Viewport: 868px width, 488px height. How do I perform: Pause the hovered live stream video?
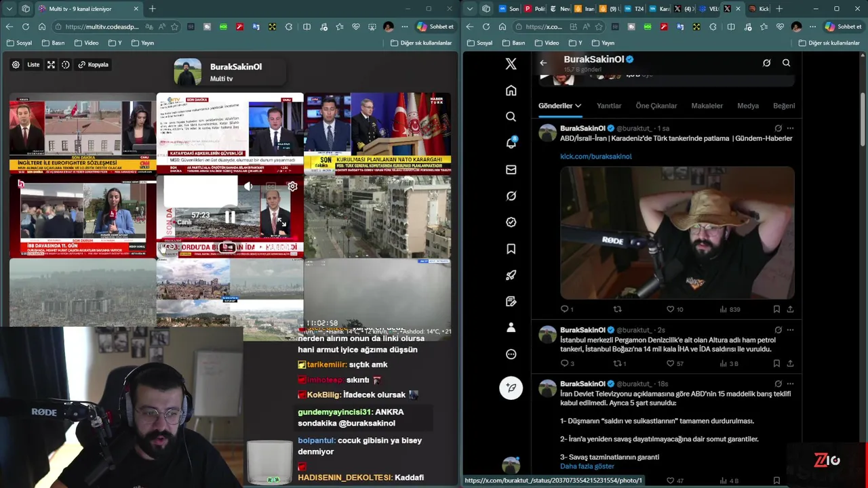click(230, 217)
